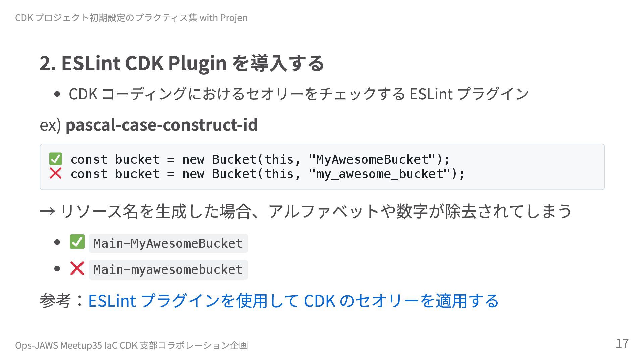
Task: Click the pascal-case-construct-id bold text
Action: click(162, 125)
